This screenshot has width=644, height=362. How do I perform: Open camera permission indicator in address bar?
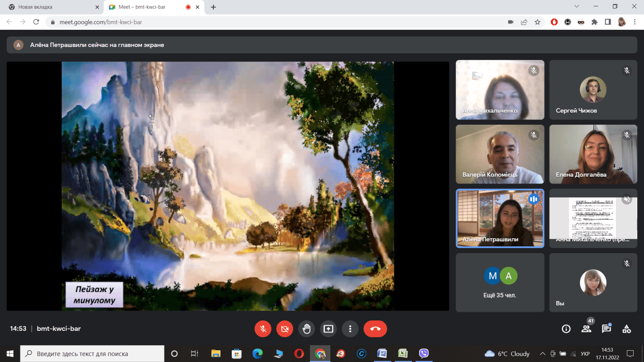511,22
